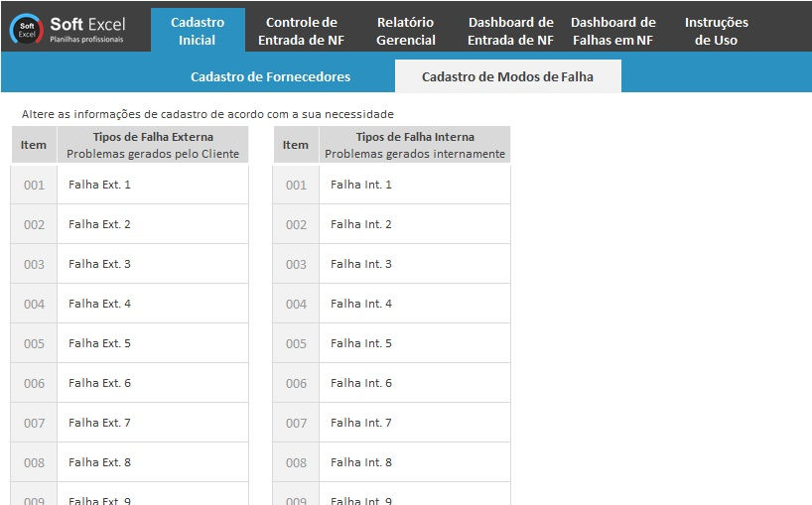Select the Falha Ext. 8 cell
Viewport: 812px width, 505px height.
[153, 462]
